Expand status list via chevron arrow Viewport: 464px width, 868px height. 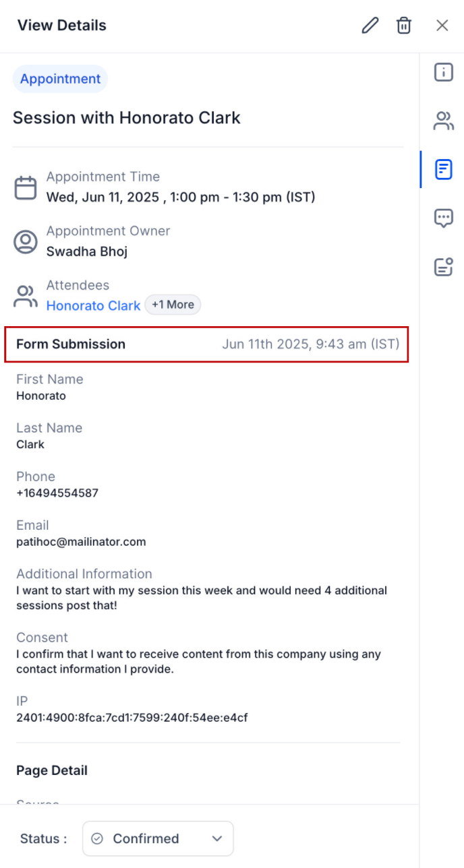click(216, 838)
